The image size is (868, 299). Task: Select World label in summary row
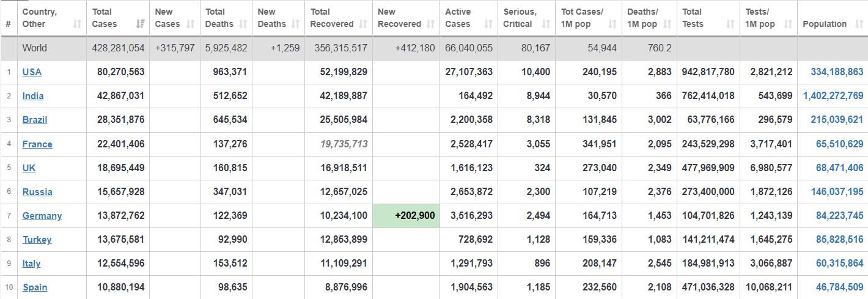click(x=35, y=48)
